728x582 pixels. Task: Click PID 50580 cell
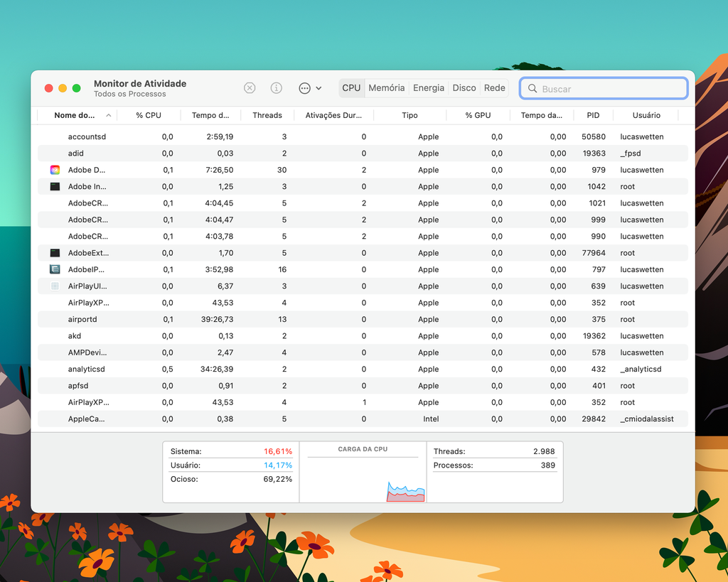tap(594, 136)
